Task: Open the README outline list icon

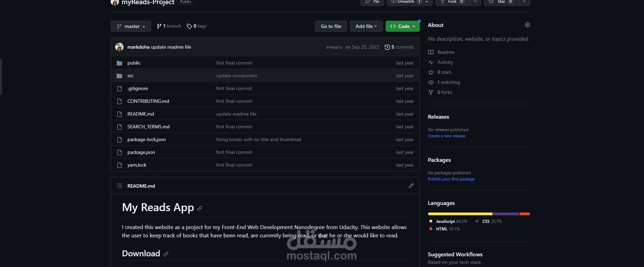Action: (119, 186)
